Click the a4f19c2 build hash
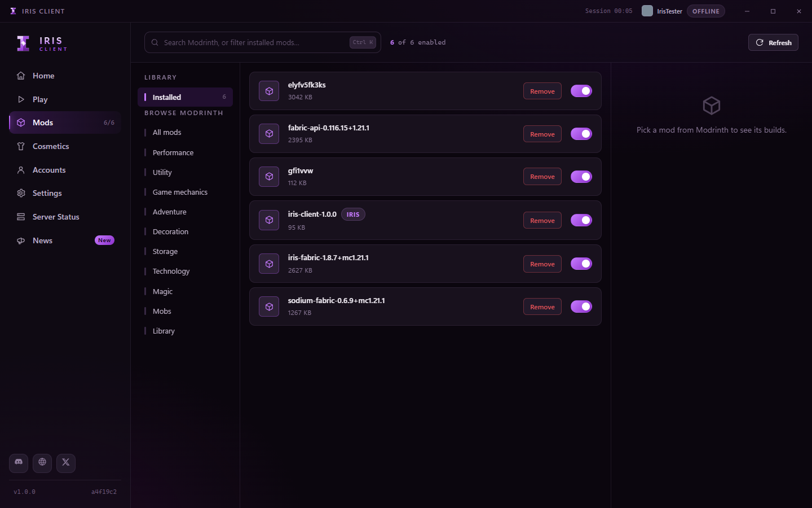The width and height of the screenshot is (812, 508). (104, 492)
